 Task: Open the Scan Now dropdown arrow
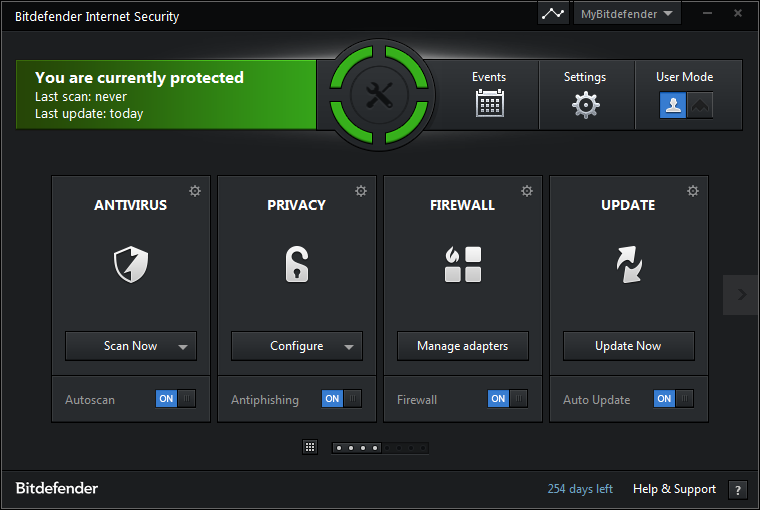tap(183, 347)
